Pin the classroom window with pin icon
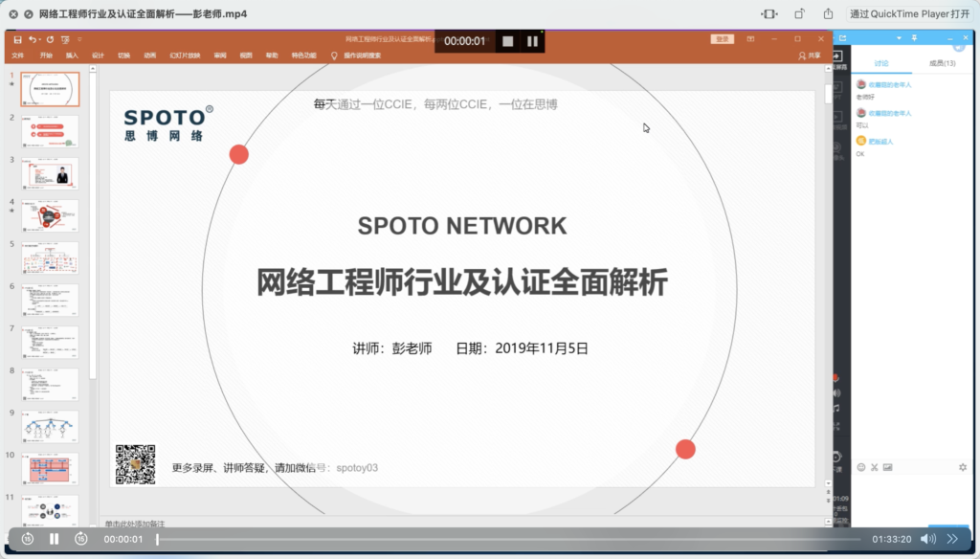This screenshot has height=559, width=980. tap(914, 38)
